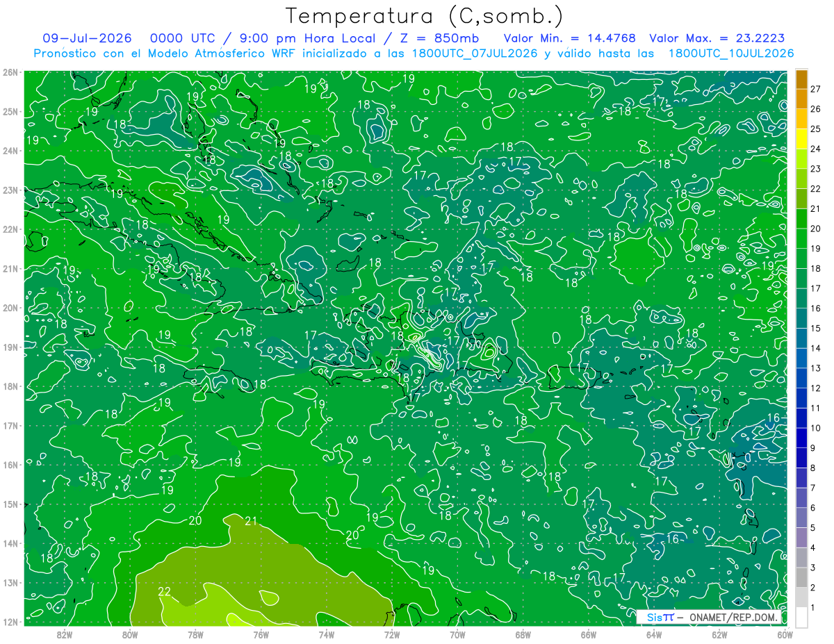Click the '66W' longitude label

point(589,634)
